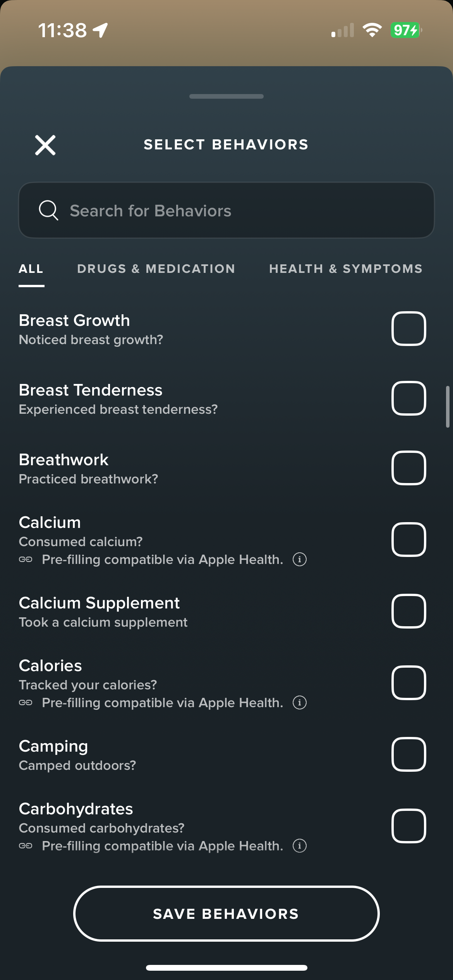Select the All tab

click(x=31, y=269)
